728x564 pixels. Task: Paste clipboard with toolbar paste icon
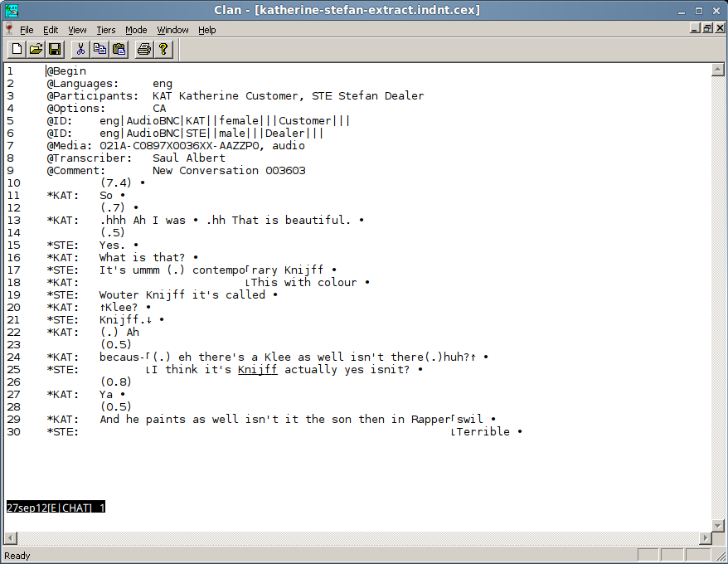(x=119, y=49)
